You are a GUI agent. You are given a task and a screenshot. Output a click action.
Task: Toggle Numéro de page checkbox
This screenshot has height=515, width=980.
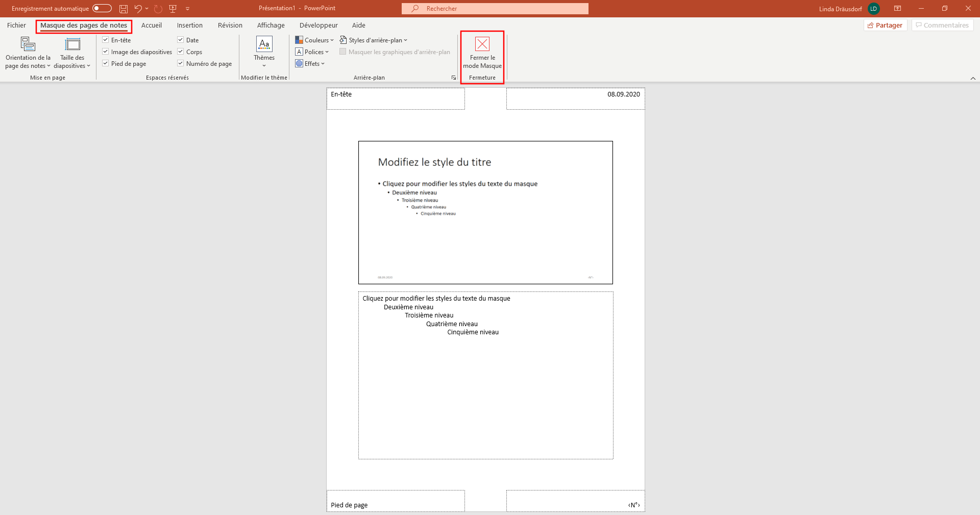pyautogui.click(x=181, y=63)
